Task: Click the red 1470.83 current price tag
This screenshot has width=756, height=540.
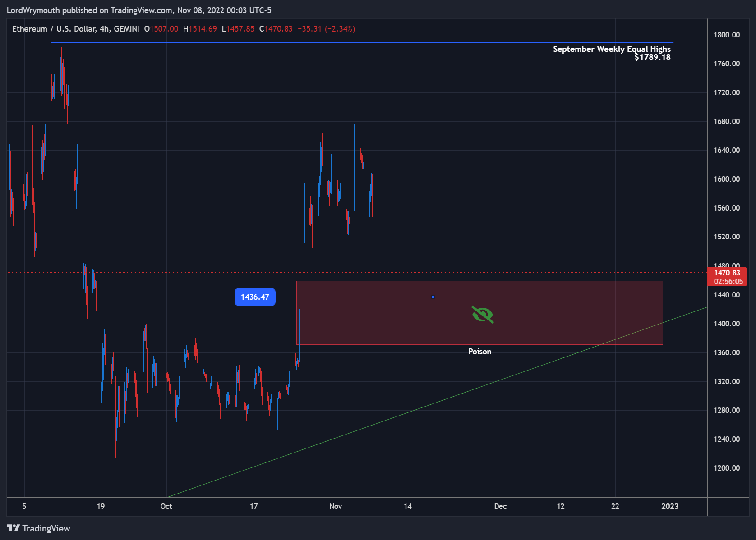Action: (x=727, y=273)
